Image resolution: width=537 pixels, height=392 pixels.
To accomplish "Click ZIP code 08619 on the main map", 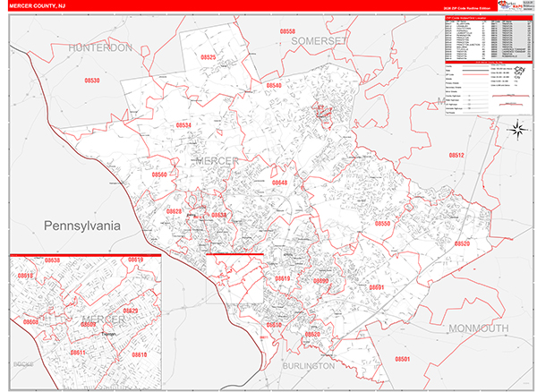I will (283, 278).
